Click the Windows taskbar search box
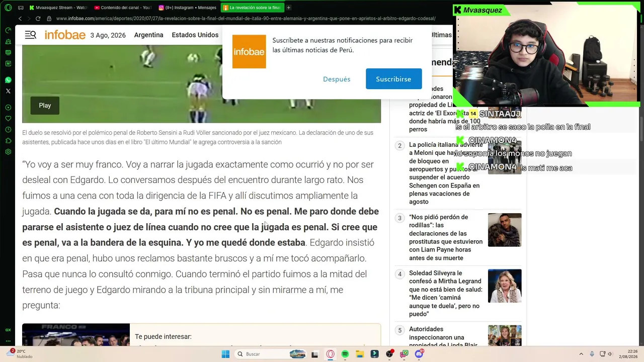Image resolution: width=644 pixels, height=362 pixels. 271,354
